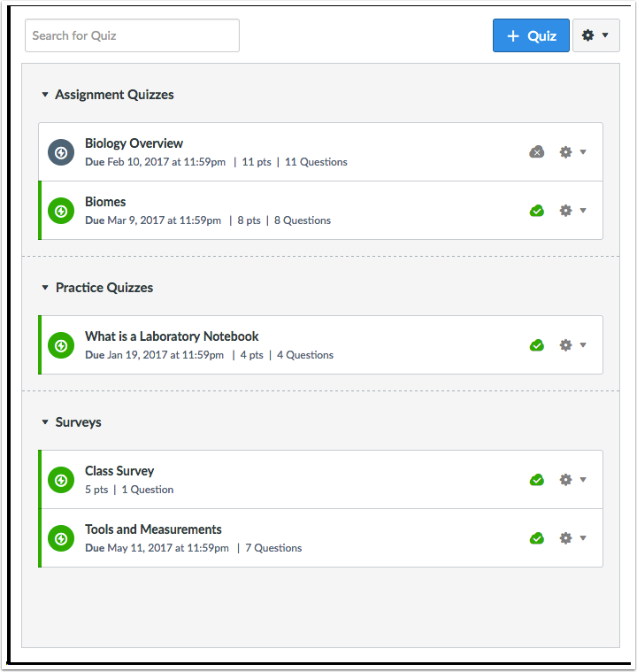Click the '11 pts' text

257,162
